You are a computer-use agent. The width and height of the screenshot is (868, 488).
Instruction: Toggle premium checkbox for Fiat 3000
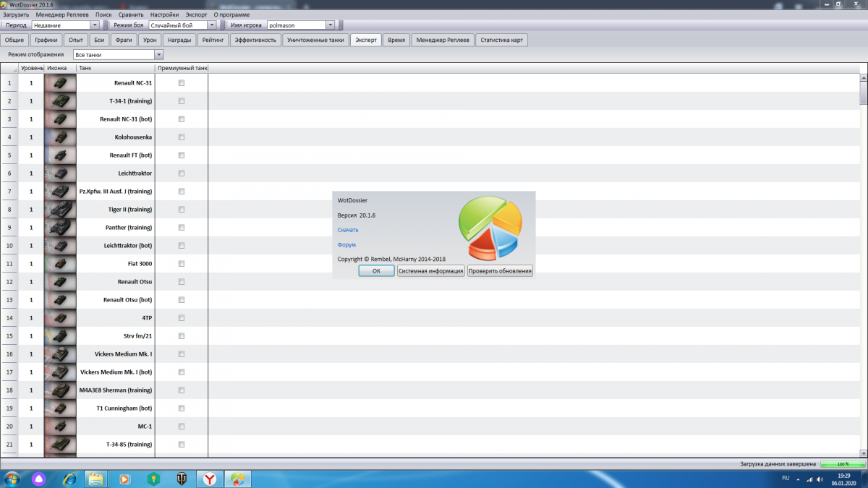point(182,264)
